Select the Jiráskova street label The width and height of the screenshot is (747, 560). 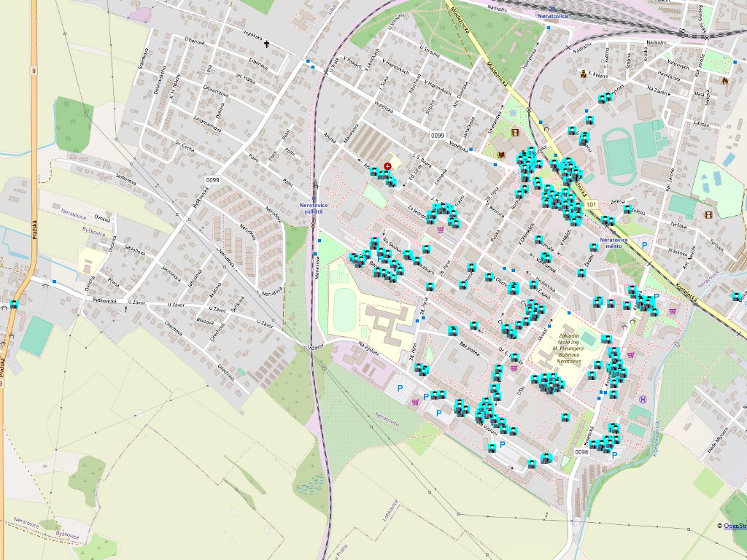676,251
